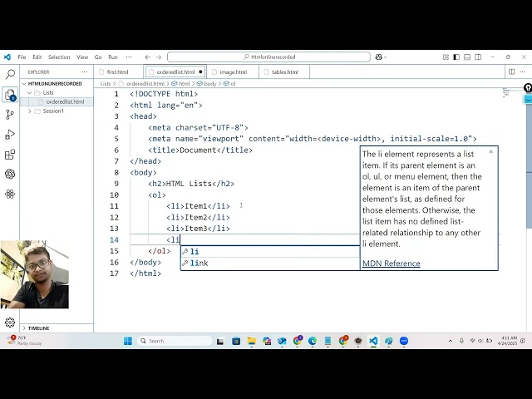
Task: Choose the li autocomplete suggestion
Action: 270,251
